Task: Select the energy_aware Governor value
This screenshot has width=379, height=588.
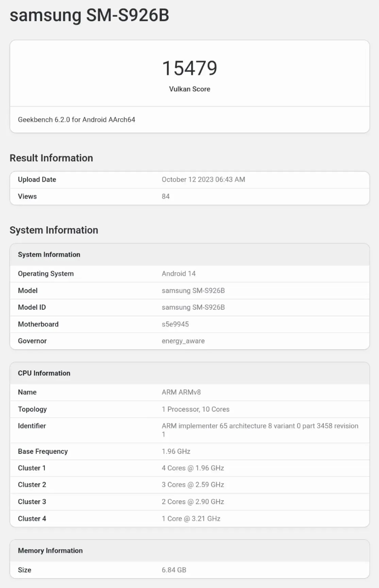Action: [x=183, y=341]
